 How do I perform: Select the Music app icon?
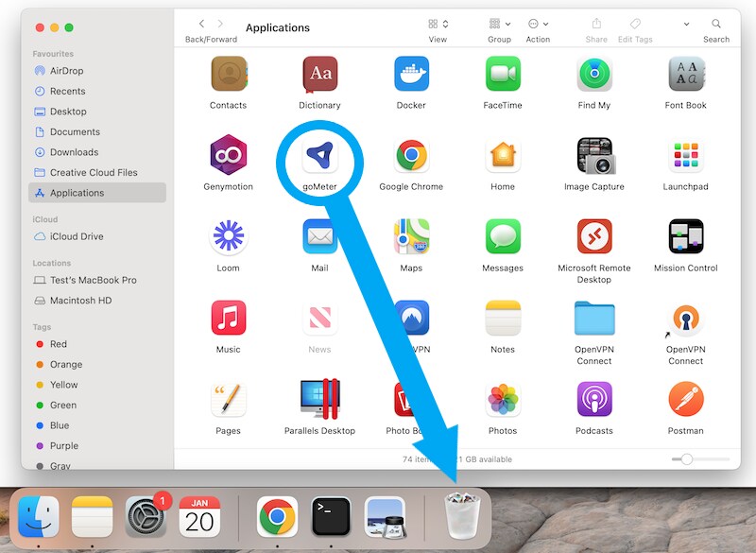pos(229,318)
